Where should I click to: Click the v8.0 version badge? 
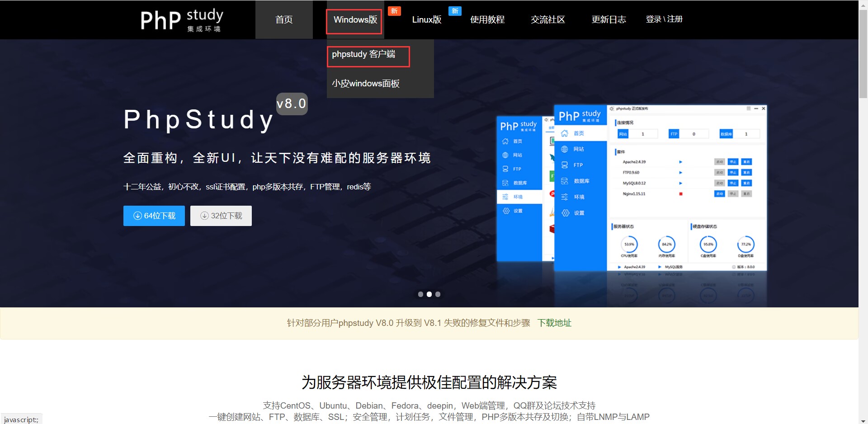coord(292,104)
